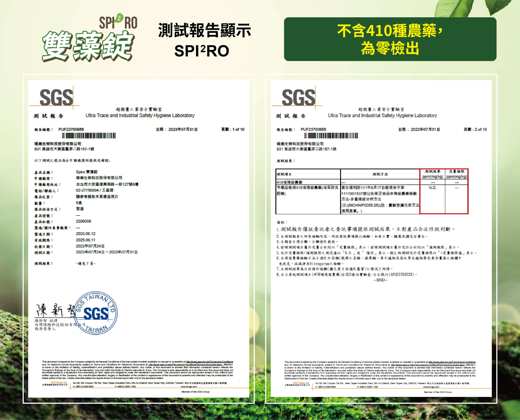Click company name 唯樂生物科技股份有限公司 under page 2 barcode
This screenshot has height=420, width=520.
coord(300,144)
